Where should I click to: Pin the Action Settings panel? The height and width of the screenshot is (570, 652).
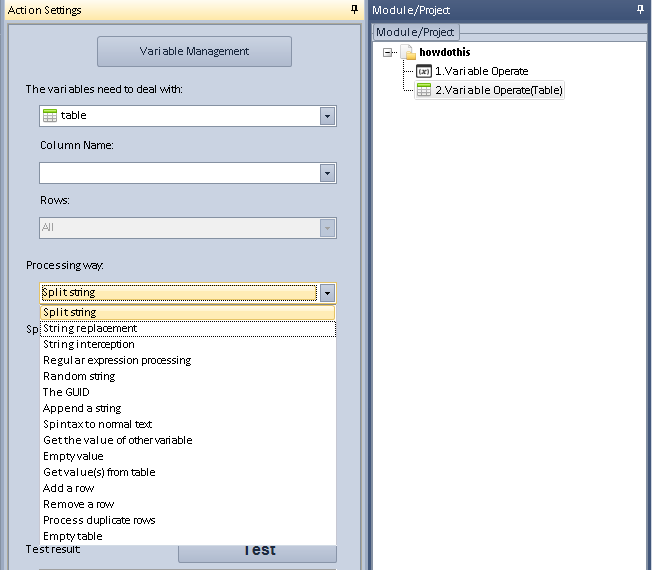pyautogui.click(x=354, y=9)
